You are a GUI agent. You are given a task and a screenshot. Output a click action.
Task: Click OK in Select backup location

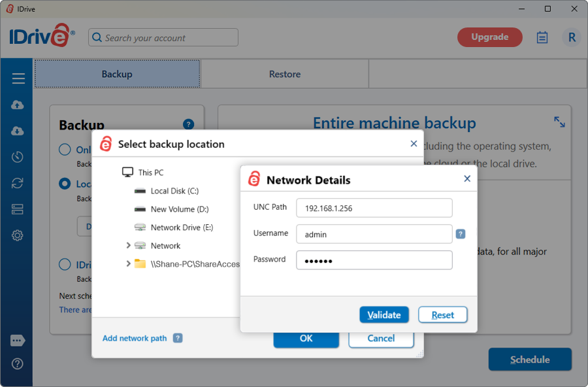click(306, 339)
